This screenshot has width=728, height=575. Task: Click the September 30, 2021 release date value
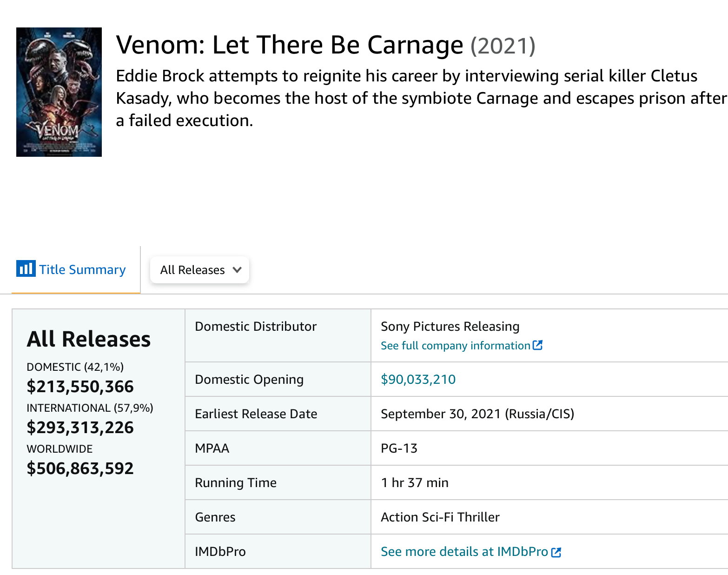pos(477,414)
